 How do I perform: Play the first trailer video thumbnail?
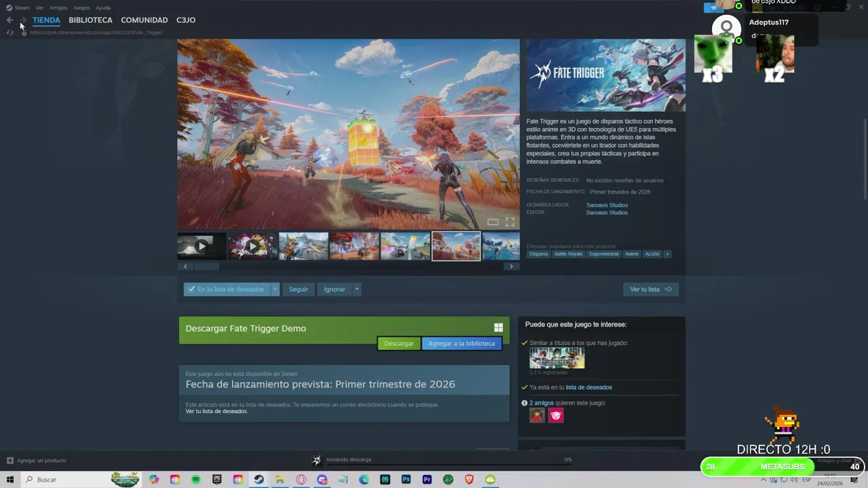tap(201, 246)
